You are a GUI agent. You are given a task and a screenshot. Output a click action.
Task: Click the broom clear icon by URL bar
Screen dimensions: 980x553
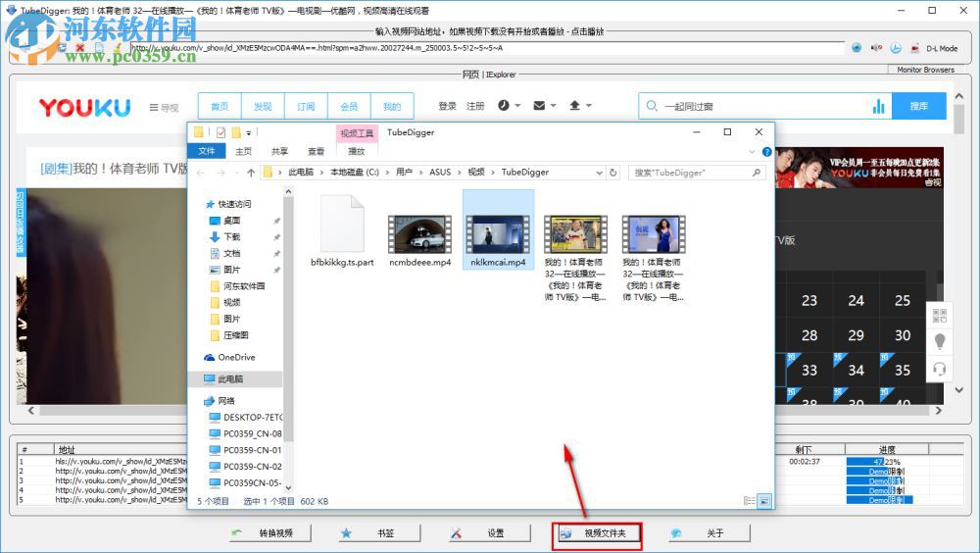point(117,48)
